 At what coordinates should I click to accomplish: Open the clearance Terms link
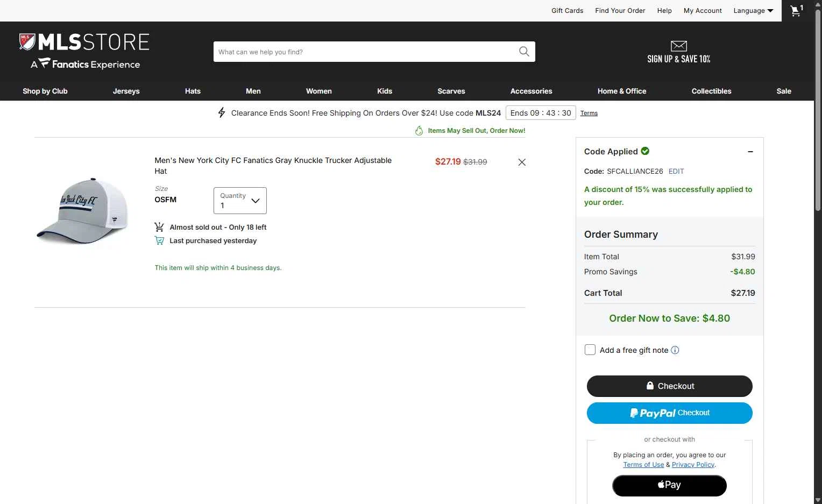(x=589, y=113)
